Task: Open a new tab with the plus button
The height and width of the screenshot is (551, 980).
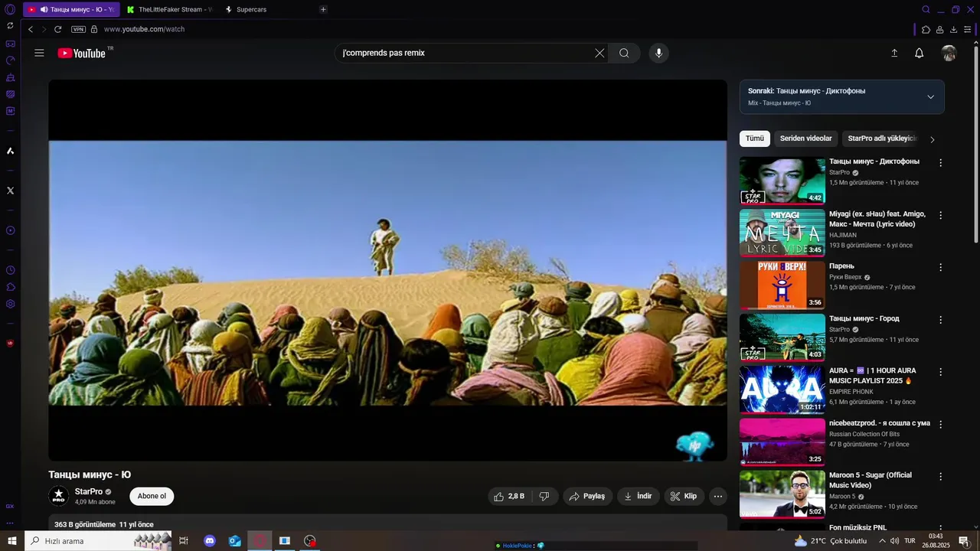Action: 323,9
